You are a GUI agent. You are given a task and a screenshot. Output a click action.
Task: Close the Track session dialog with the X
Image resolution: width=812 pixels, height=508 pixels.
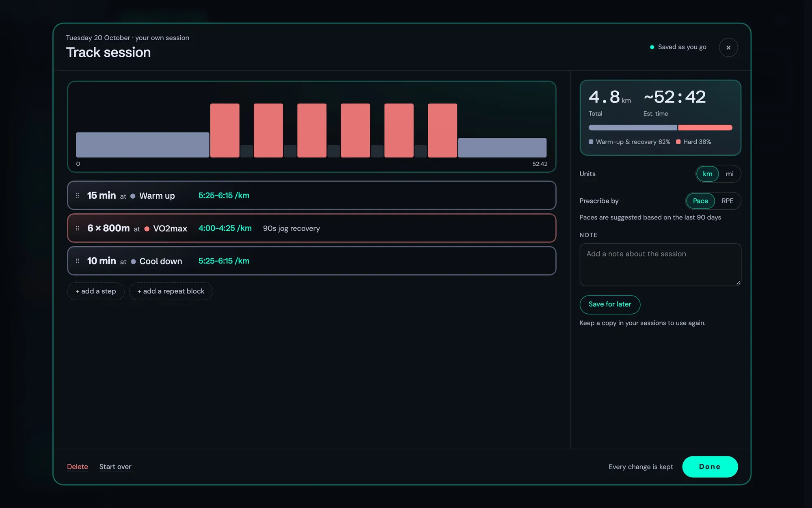(x=728, y=48)
